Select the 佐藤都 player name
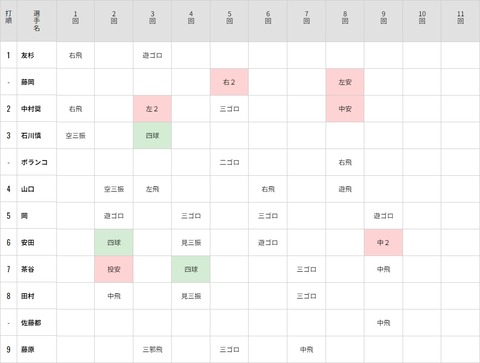This screenshot has height=363, width=480. (31, 323)
